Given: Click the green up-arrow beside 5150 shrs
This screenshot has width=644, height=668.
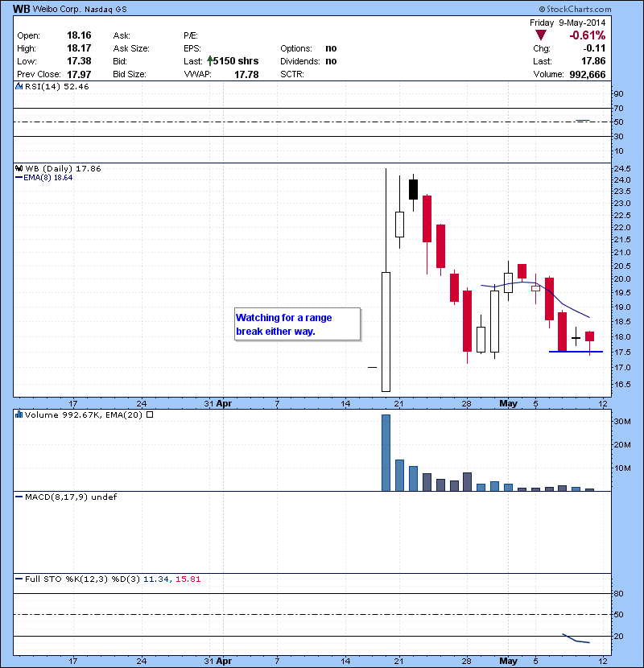Looking at the screenshot, I should pos(209,61).
